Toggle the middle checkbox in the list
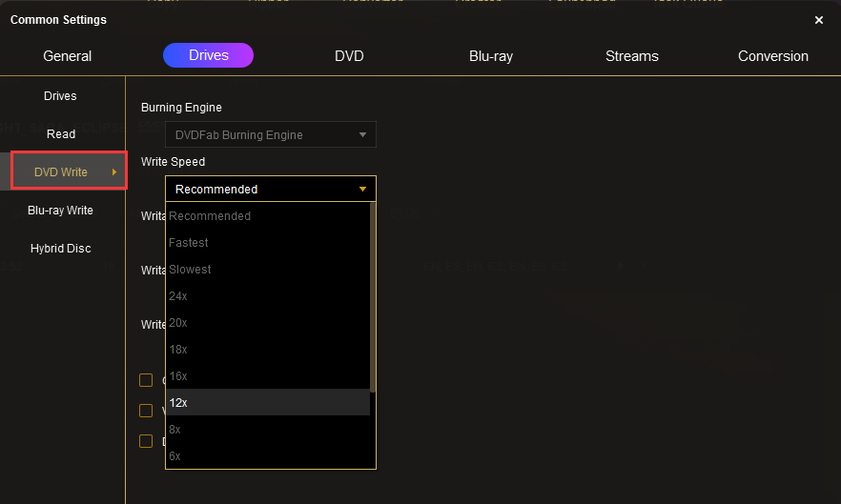 pyautogui.click(x=146, y=411)
